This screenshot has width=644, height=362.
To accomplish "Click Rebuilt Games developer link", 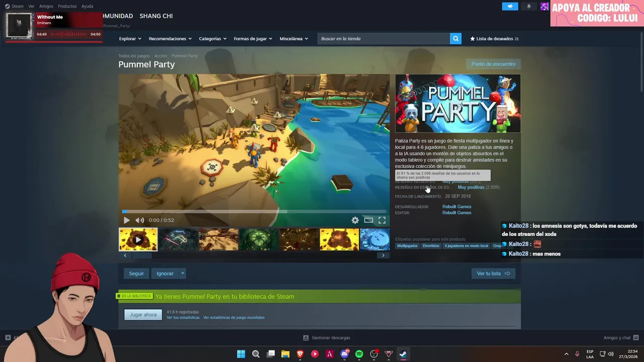I will point(457,207).
